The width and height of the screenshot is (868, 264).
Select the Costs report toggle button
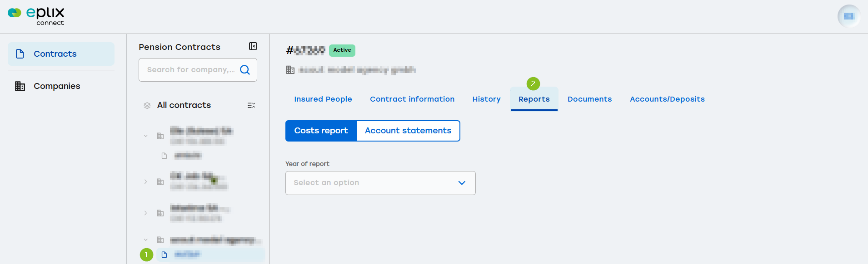click(321, 131)
